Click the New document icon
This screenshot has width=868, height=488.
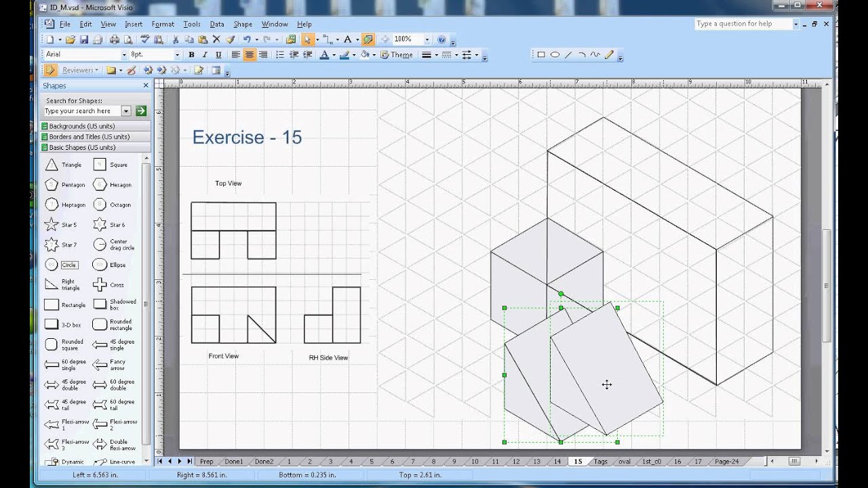click(50, 39)
